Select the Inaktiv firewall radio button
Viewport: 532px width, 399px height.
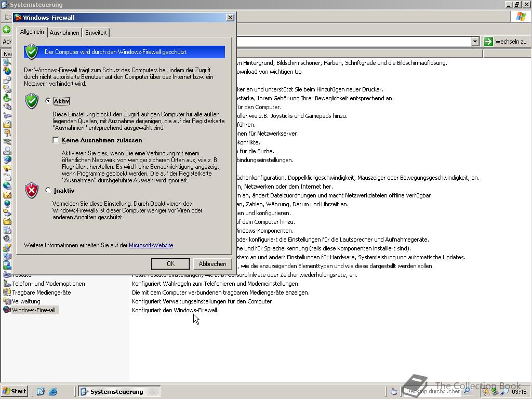tap(48, 190)
